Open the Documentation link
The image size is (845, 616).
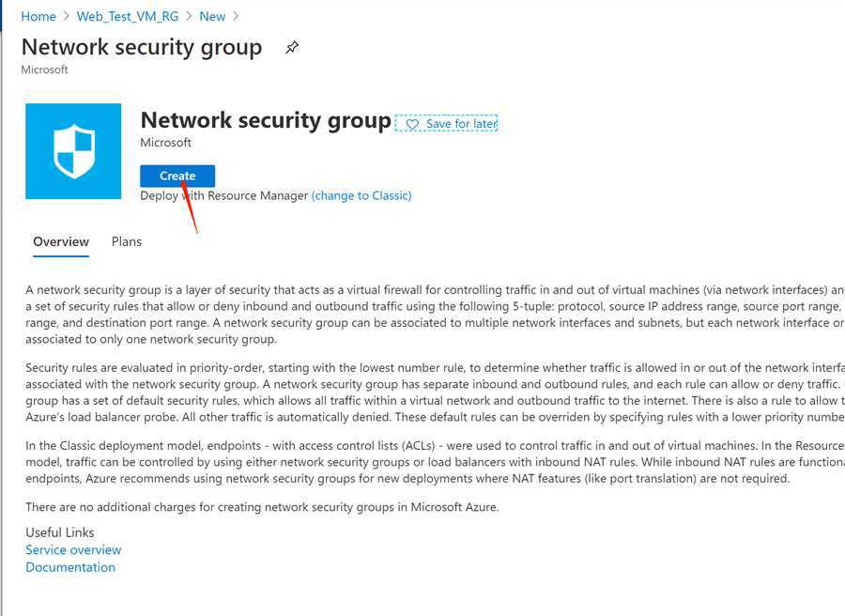[x=70, y=567]
